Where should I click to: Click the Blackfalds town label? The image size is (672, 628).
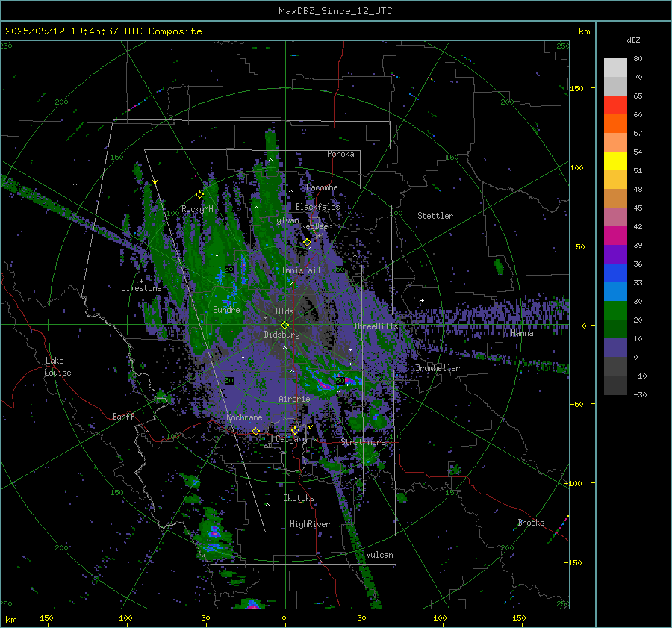tap(317, 207)
